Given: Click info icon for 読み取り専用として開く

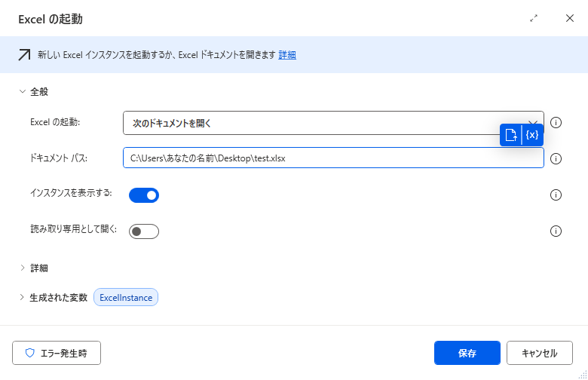Looking at the screenshot, I should click(556, 231).
